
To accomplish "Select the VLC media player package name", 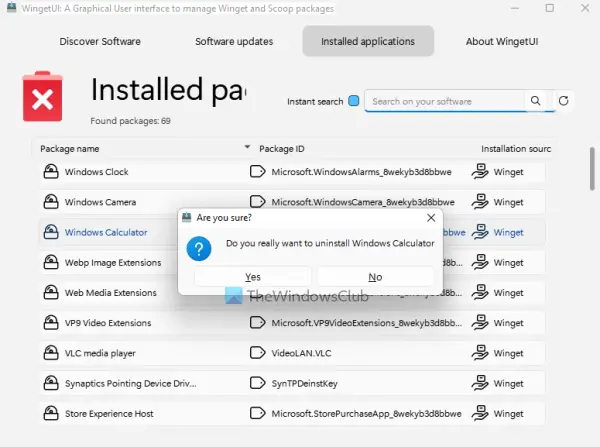I will (x=100, y=353).
